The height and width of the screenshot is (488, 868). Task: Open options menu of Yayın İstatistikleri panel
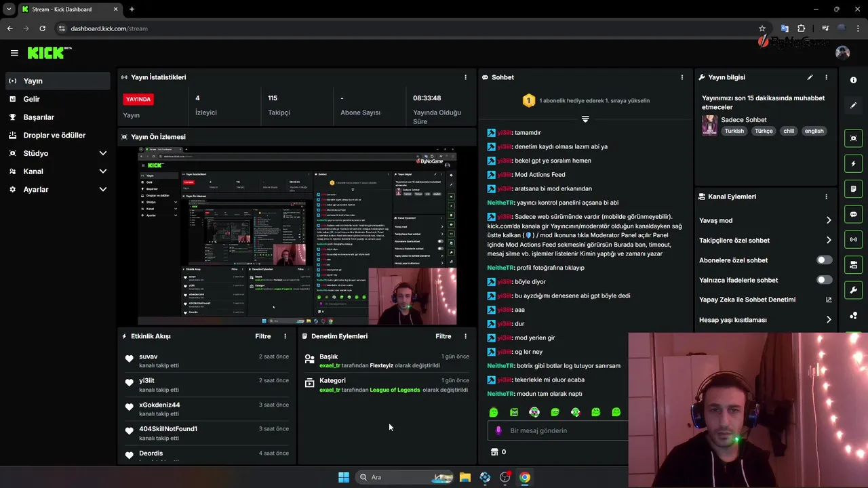coord(465,77)
